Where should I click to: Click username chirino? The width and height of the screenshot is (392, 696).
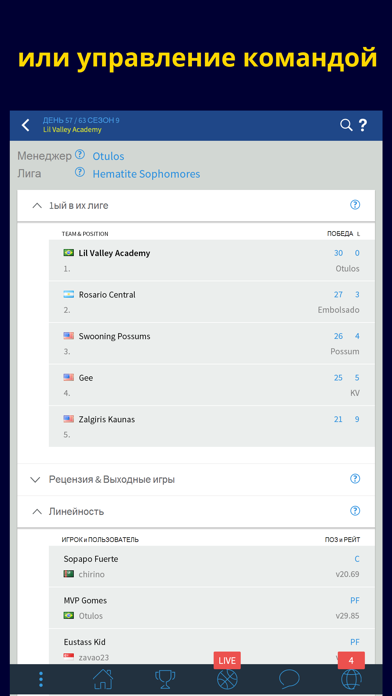point(91,574)
